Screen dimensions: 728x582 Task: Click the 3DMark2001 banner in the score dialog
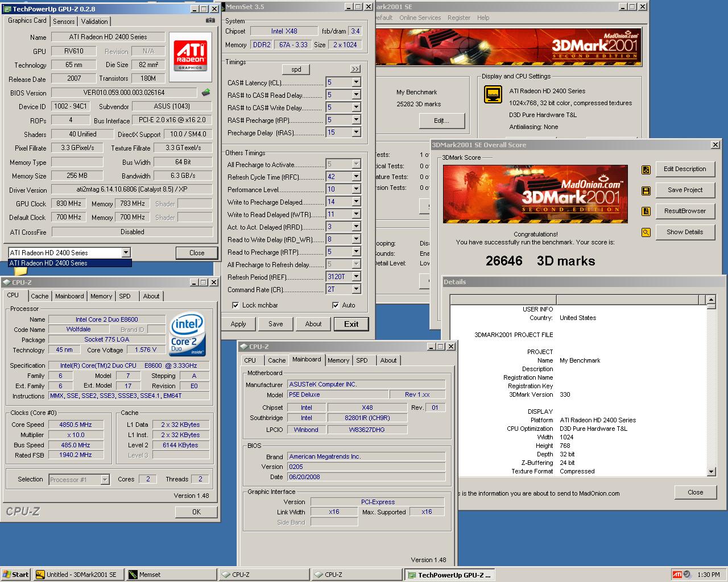point(535,194)
